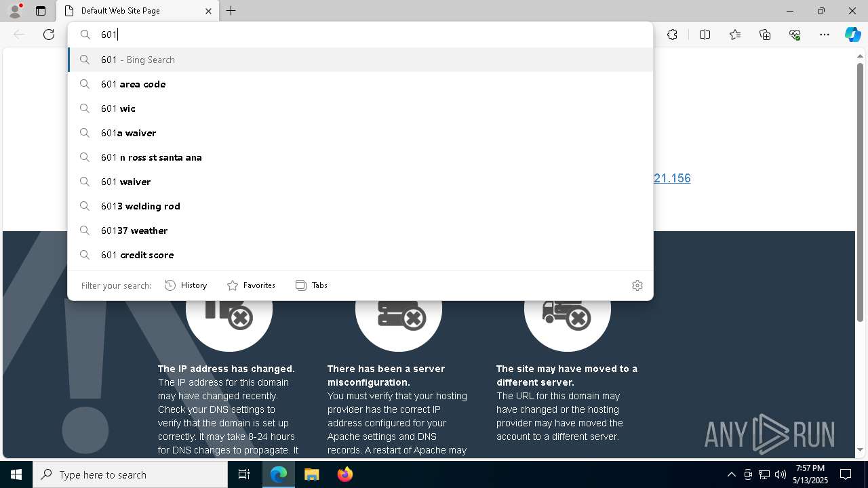868x488 pixels.
Task: Open Collections toolbar icon
Action: tap(765, 35)
